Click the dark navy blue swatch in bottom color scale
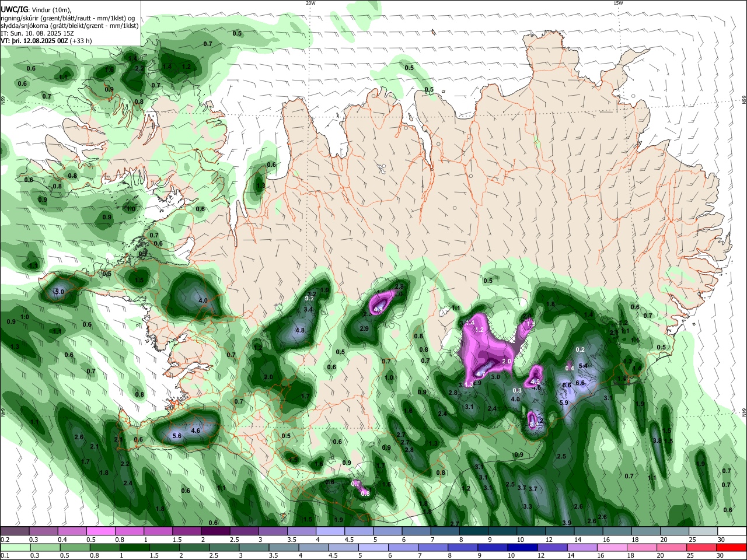 click(521, 547)
